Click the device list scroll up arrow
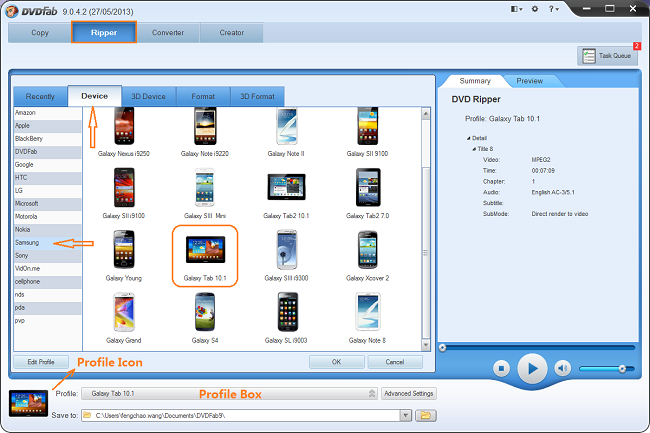The height and width of the screenshot is (433, 650). coord(426,114)
